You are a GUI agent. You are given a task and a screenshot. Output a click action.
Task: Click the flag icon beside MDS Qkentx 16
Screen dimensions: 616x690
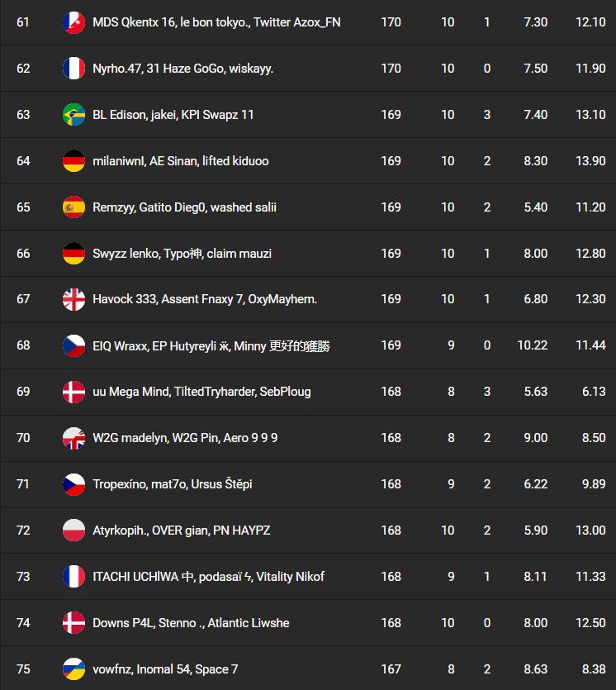click(74, 22)
